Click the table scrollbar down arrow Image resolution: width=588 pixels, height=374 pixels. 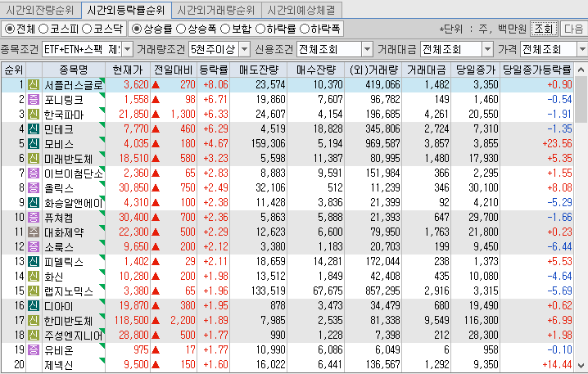point(581,365)
